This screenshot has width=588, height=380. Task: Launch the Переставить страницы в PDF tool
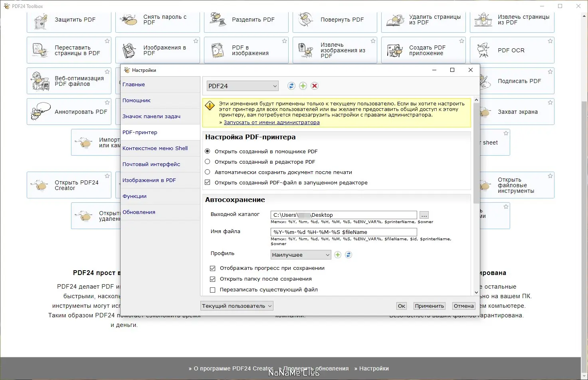69,50
